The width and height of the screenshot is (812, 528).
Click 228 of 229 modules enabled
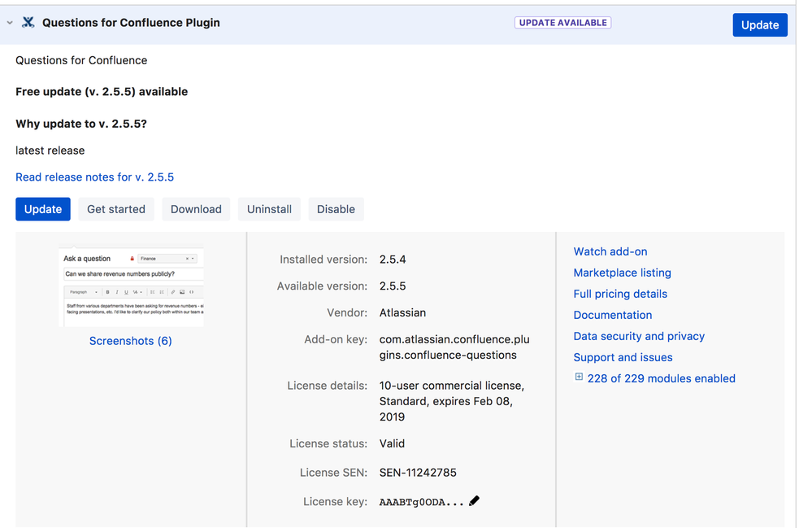(661, 379)
